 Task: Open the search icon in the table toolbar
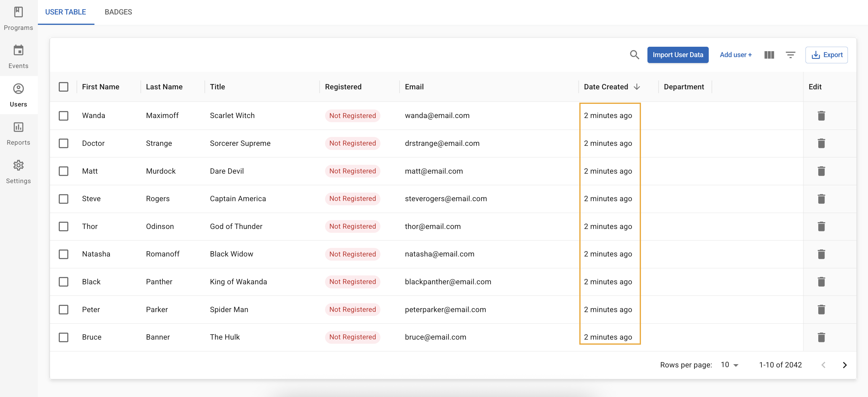coord(634,55)
